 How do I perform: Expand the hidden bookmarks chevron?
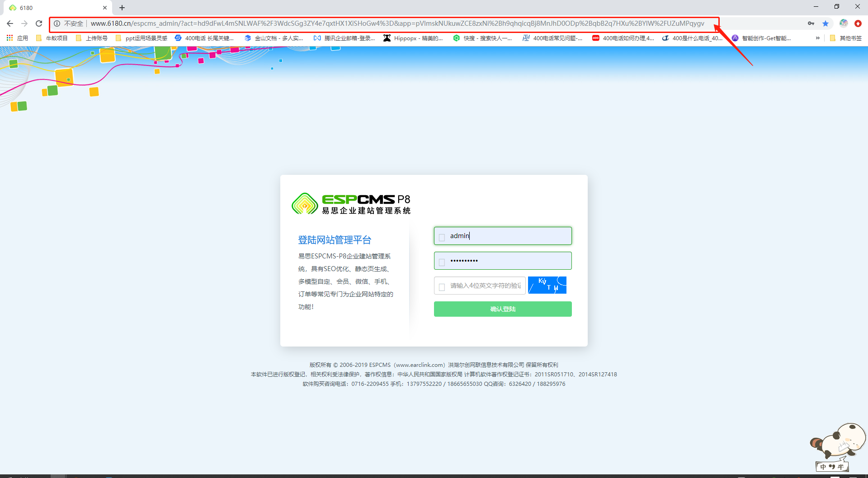pos(817,38)
